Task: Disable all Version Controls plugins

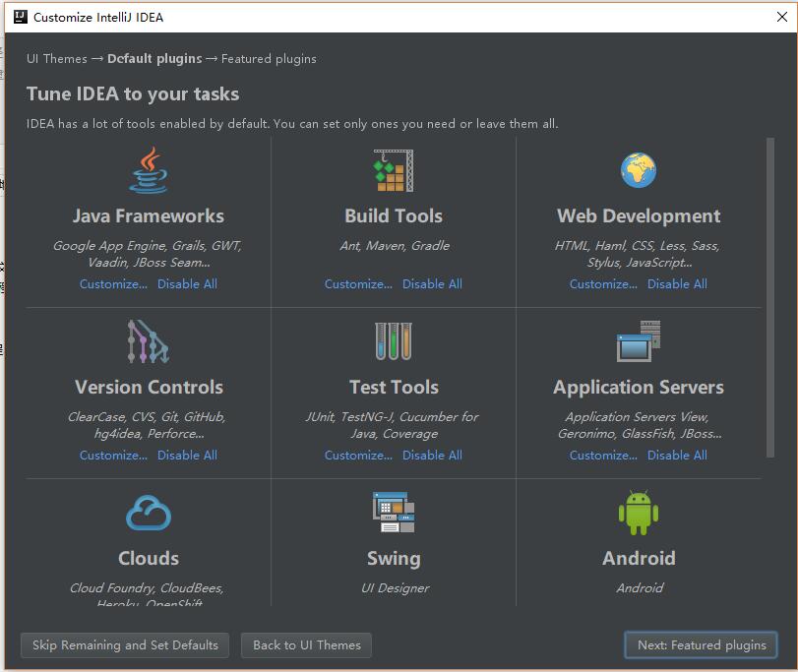Action: (x=187, y=456)
